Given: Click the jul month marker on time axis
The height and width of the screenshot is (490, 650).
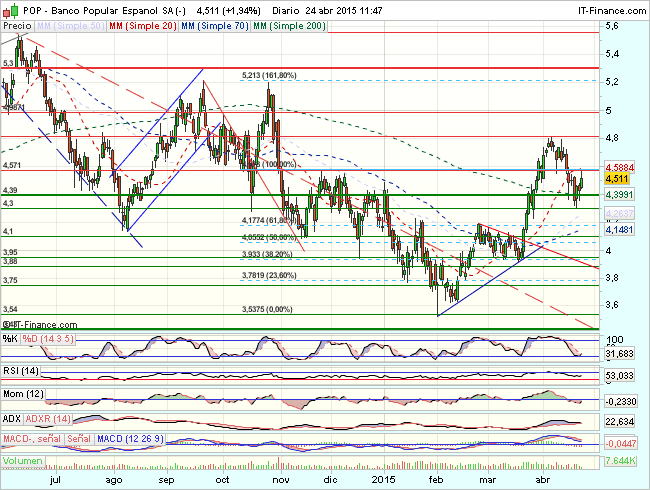Looking at the screenshot, I should click(x=55, y=480).
